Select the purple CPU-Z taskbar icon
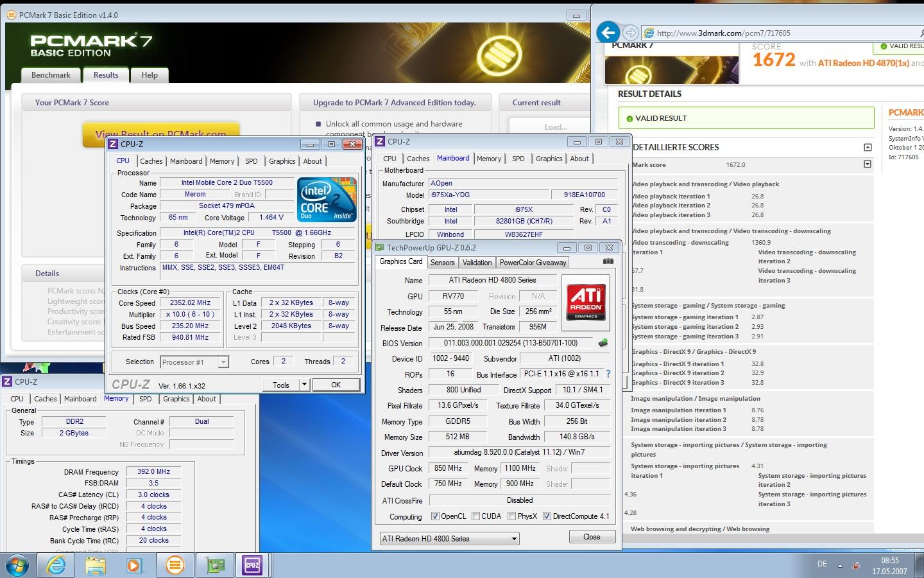924x578 pixels. [252, 565]
